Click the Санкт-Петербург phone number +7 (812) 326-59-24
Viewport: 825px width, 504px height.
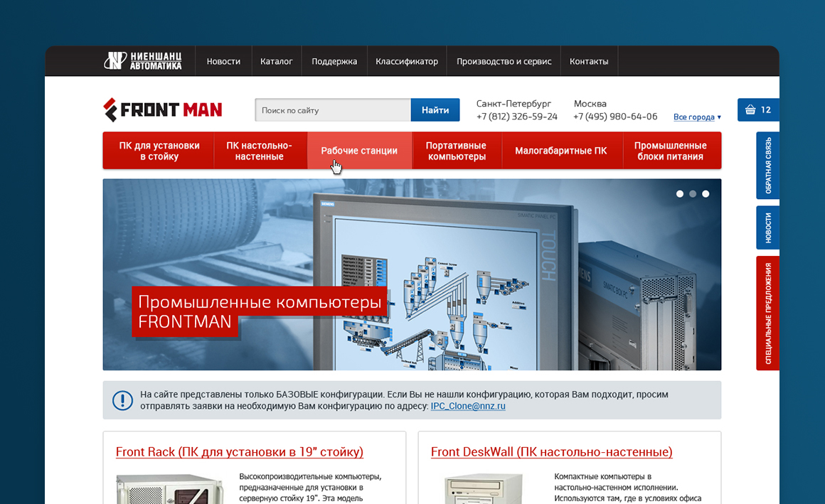point(516,117)
